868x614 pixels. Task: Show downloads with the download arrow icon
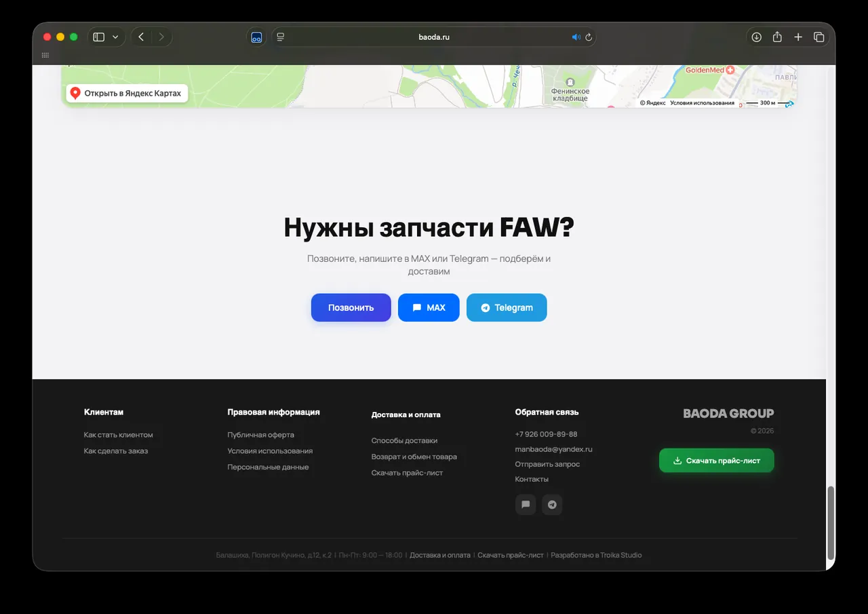coord(757,37)
